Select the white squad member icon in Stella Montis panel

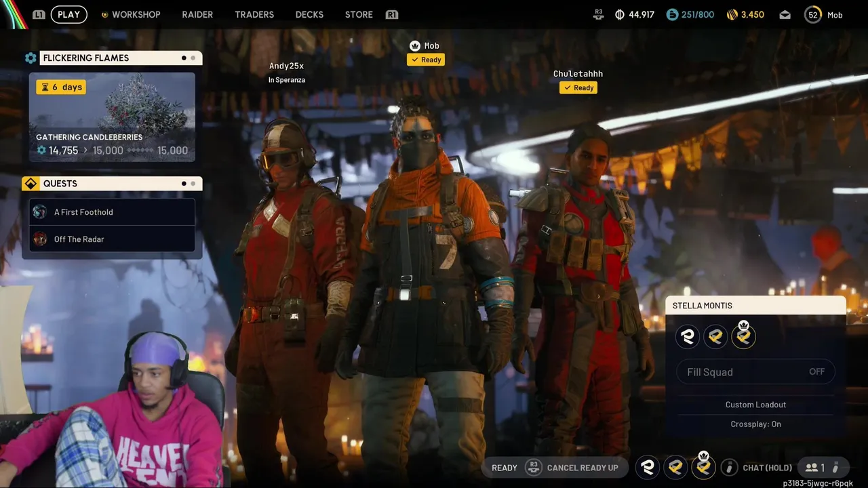[x=688, y=336]
